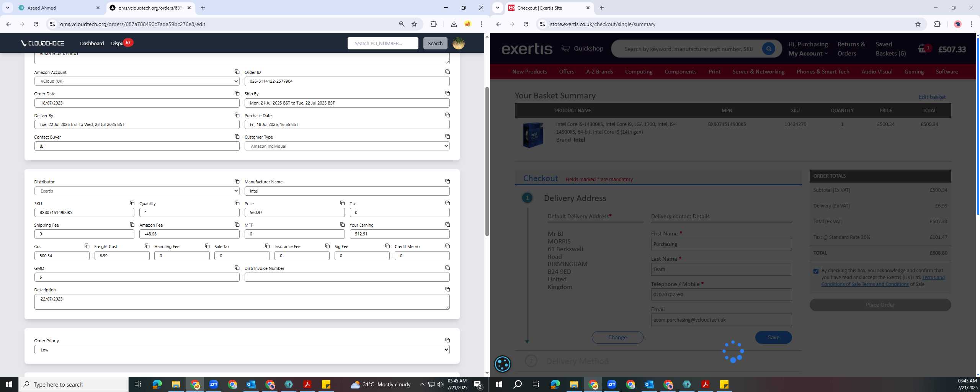Click the Exertis search magnifier button
This screenshot has height=392, width=980.
pos(768,49)
